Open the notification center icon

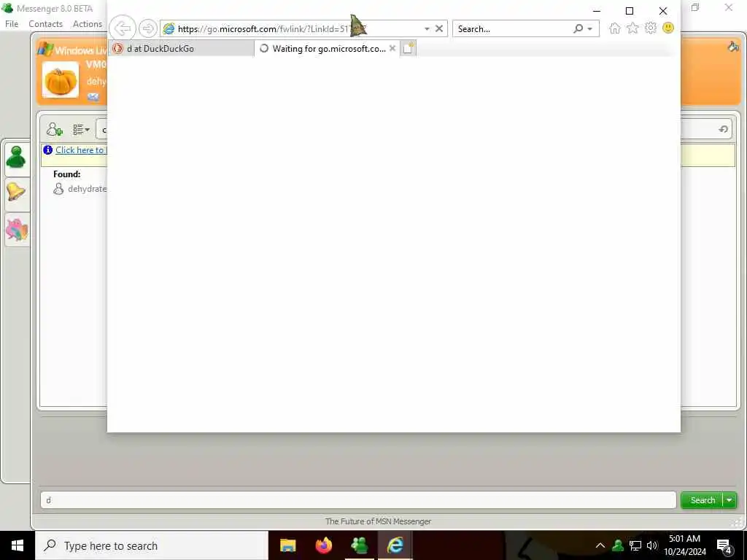[724, 546]
